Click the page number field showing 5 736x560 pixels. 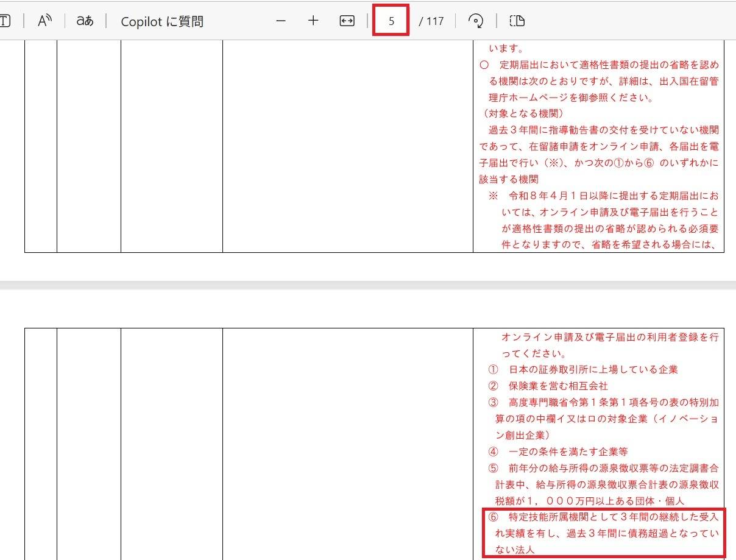pos(391,21)
